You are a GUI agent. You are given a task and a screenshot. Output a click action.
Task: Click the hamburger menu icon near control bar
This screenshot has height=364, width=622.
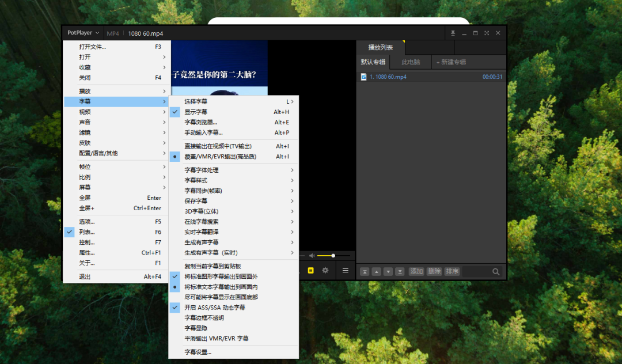point(346,271)
